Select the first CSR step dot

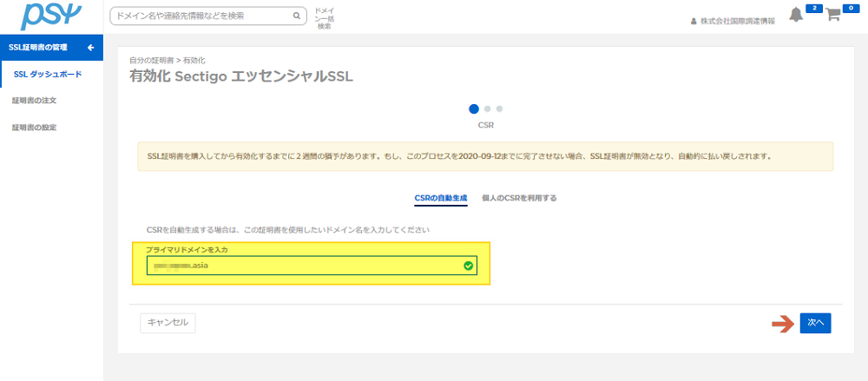[474, 108]
